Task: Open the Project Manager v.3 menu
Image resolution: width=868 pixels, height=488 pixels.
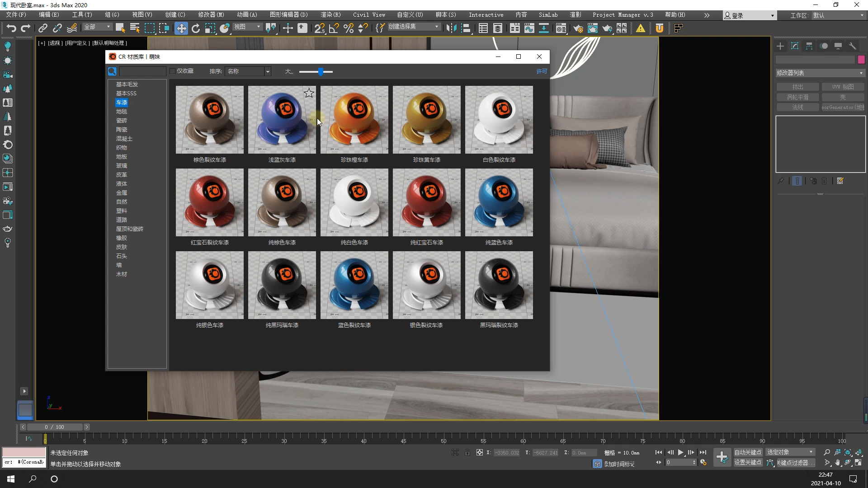Action: pyautogui.click(x=623, y=15)
